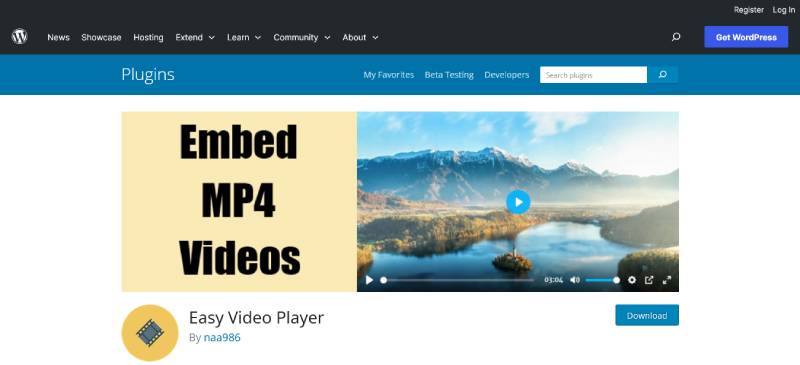Focus the Search plugins input field
Screen dimensions: 800x365
pyautogui.click(x=593, y=75)
